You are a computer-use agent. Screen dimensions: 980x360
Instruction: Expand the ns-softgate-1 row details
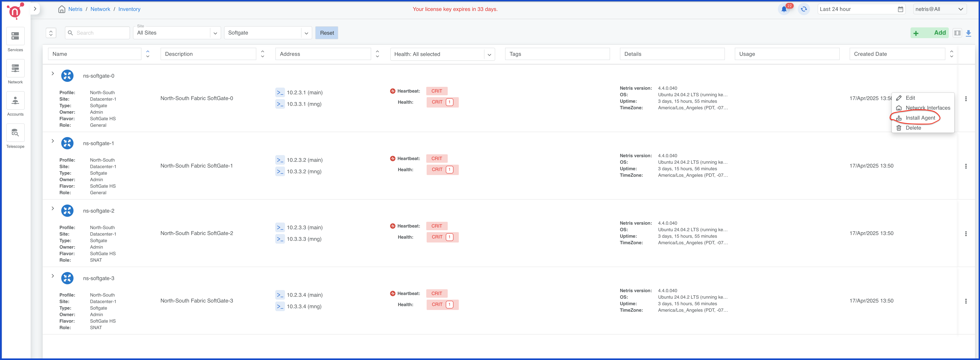52,141
